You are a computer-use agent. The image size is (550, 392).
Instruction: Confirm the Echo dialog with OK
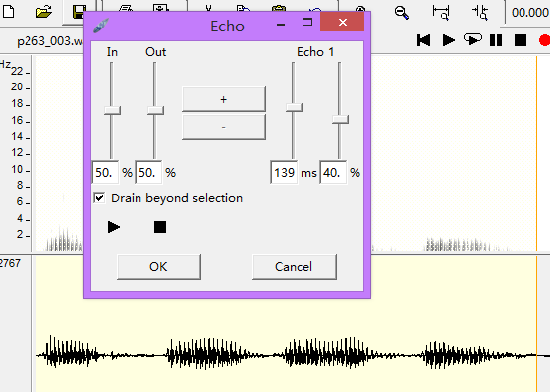pos(159,267)
